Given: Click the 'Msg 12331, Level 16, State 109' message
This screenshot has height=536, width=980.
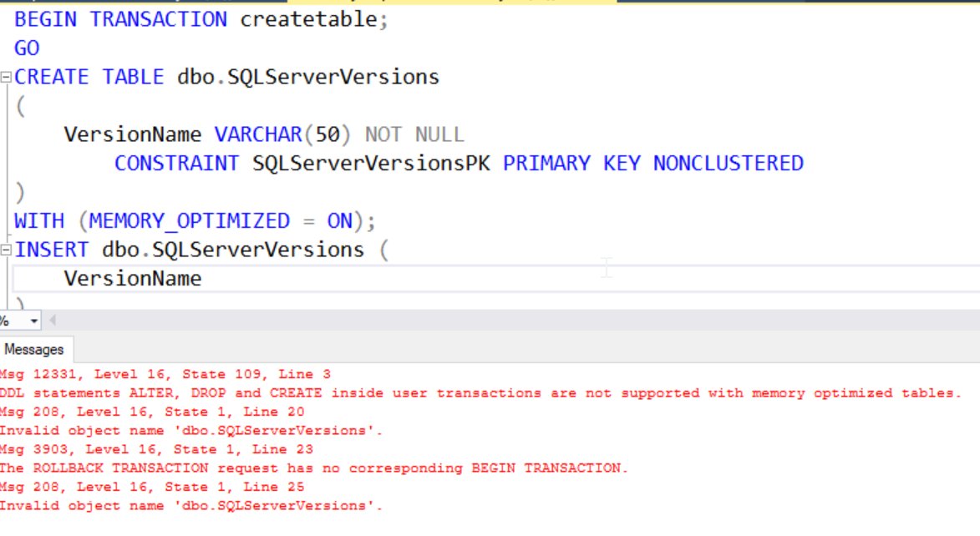Looking at the screenshot, I should (165, 374).
